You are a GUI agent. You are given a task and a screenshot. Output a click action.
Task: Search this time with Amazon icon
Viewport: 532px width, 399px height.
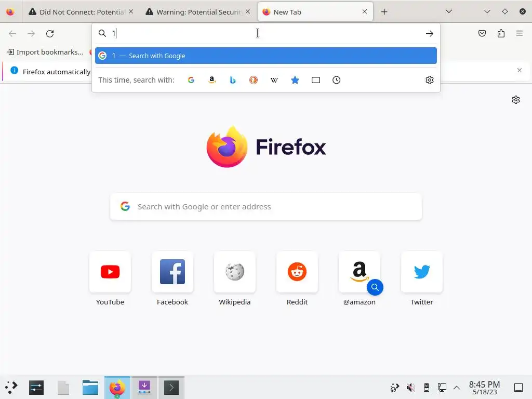pos(212,80)
